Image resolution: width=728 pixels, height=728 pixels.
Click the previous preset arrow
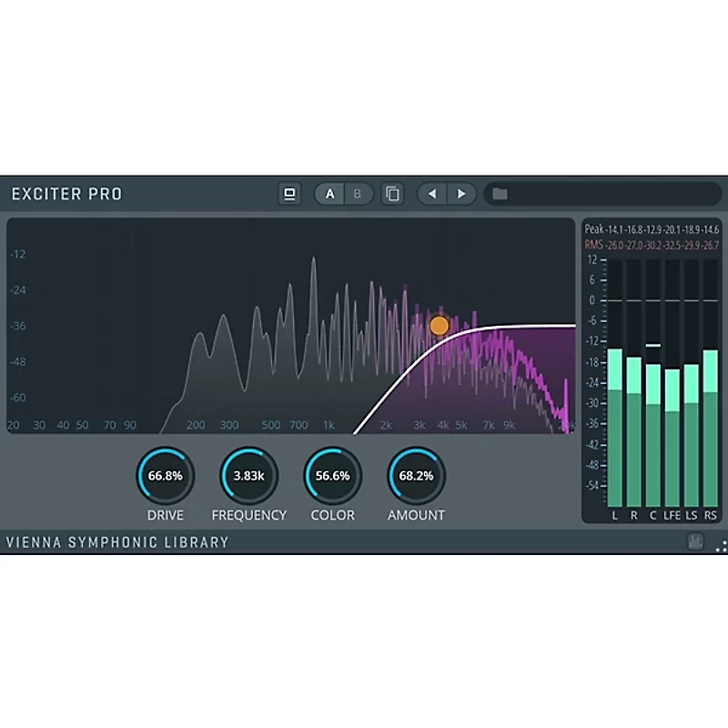pyautogui.click(x=433, y=194)
